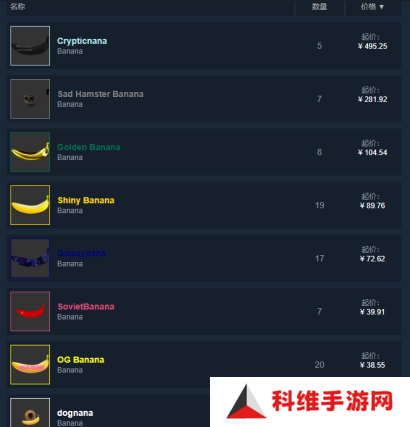Click the ¥ 495.25 starting price
Image resolution: width=410 pixels, height=427 pixels.
pyautogui.click(x=372, y=46)
